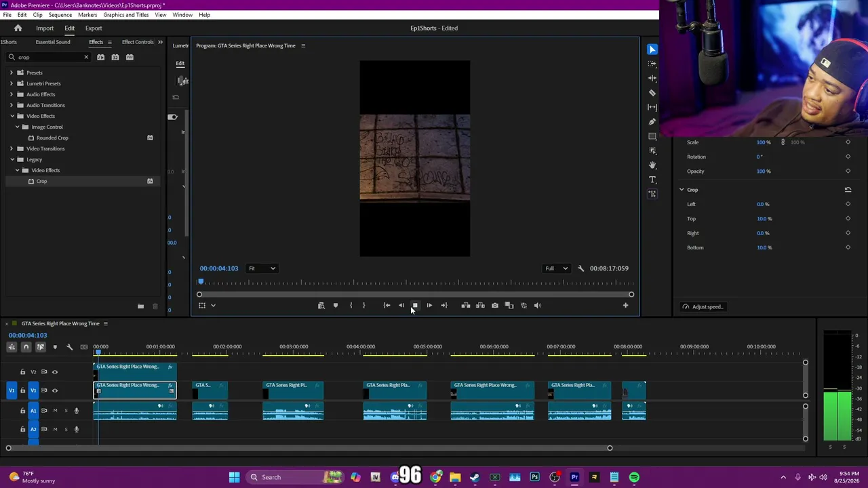
Task: Expand the Video Transitions folder
Action: pos(11,148)
